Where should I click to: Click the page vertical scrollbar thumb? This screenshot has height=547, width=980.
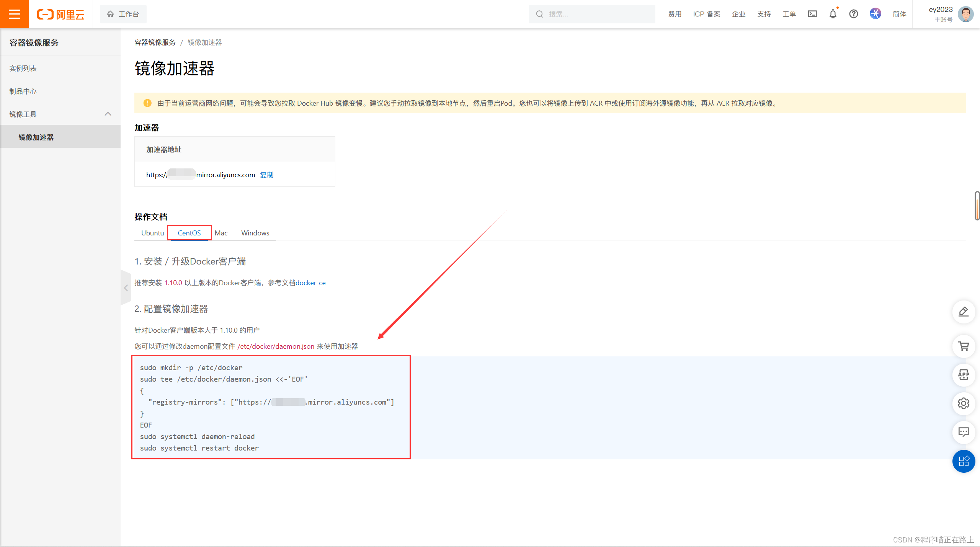click(x=977, y=206)
